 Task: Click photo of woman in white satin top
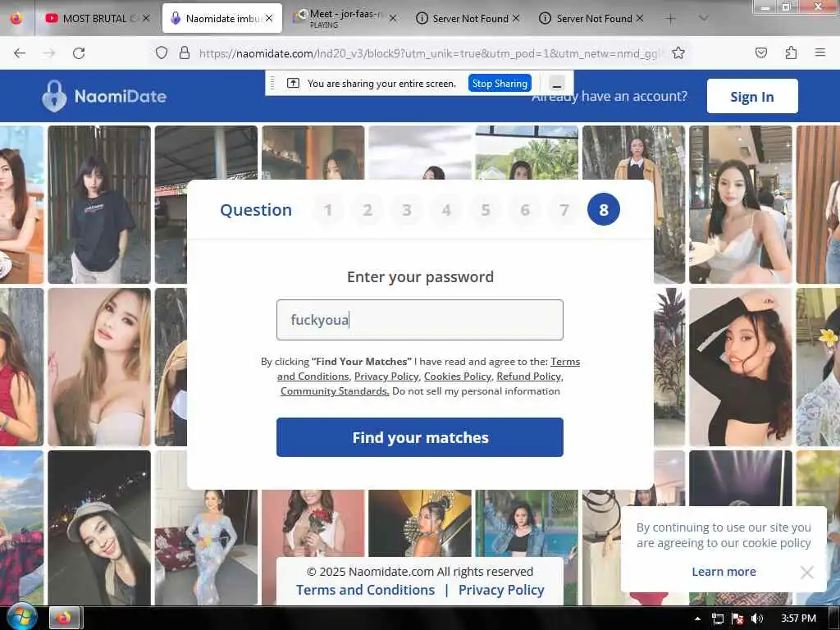click(x=741, y=204)
